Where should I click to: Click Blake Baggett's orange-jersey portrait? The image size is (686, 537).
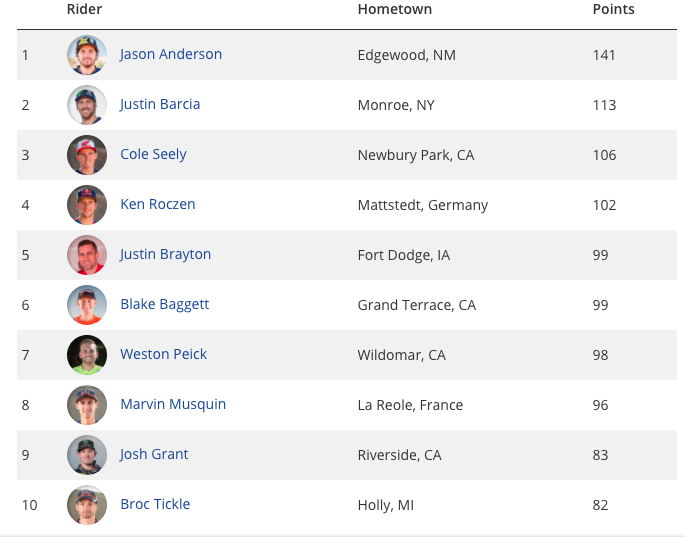(x=87, y=305)
